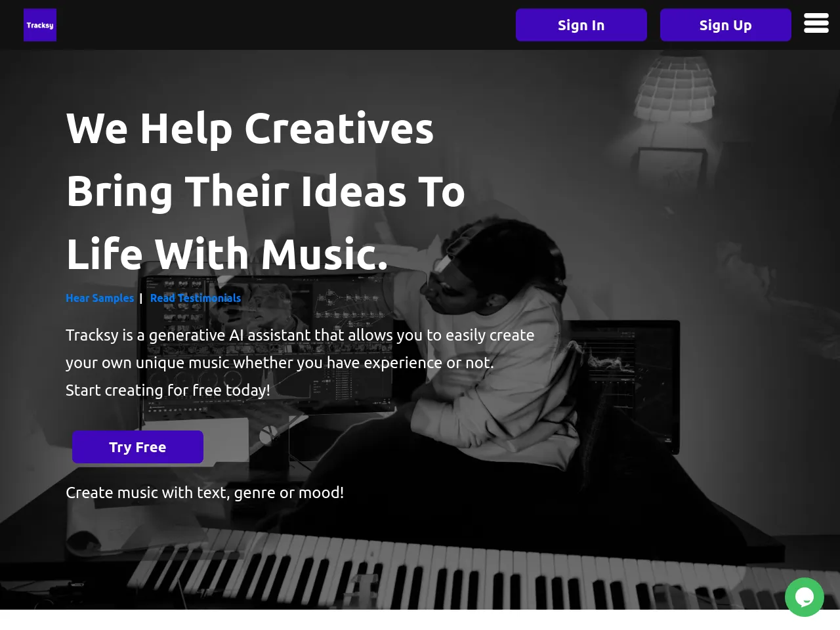The width and height of the screenshot is (840, 630).
Task: Open the hamburger menu icon
Action: point(816,23)
